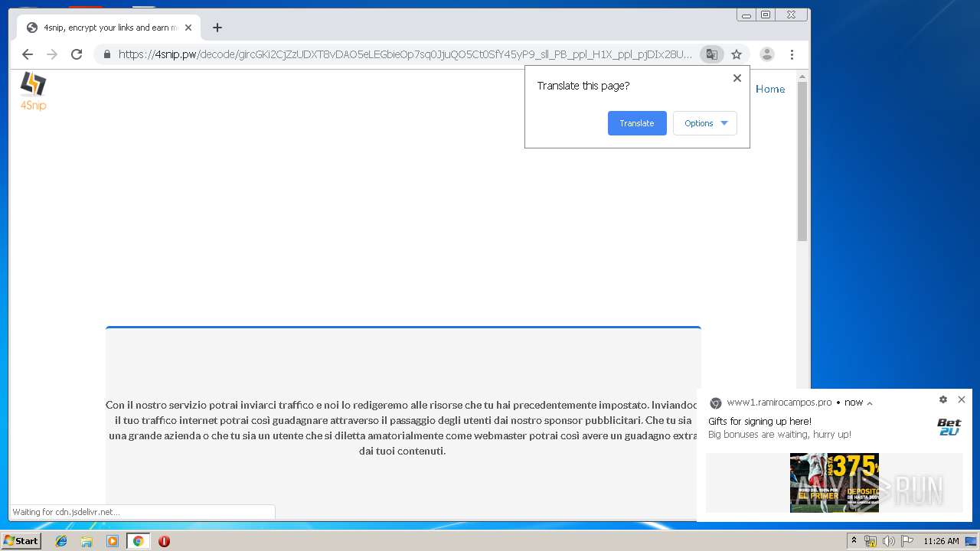
Task: Open notification settings gear icon
Action: click(x=943, y=399)
